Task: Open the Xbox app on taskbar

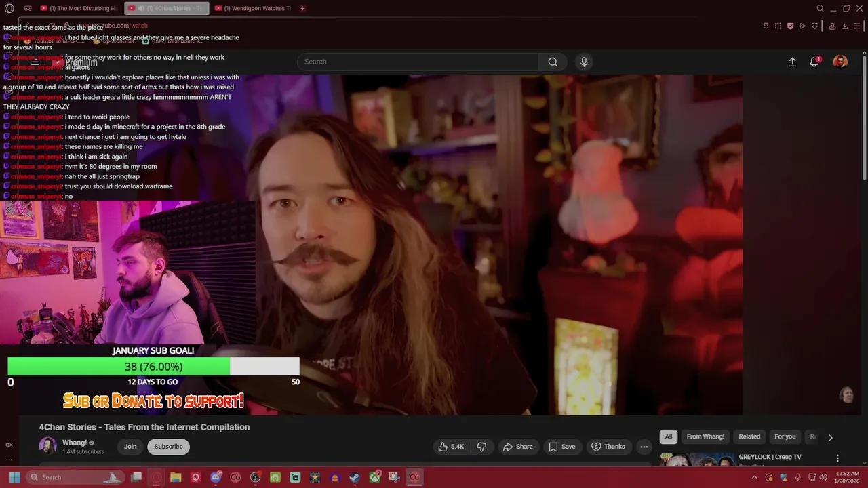Action: (374, 477)
